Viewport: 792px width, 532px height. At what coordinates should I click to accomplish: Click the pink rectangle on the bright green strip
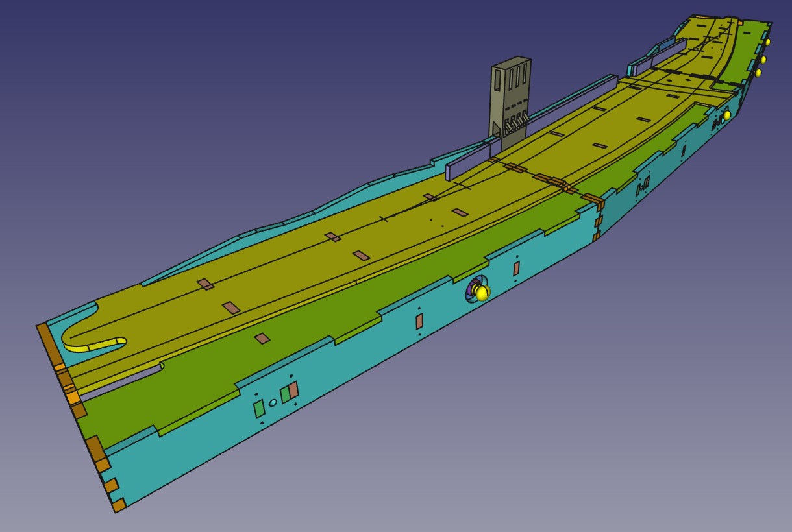tap(262, 339)
